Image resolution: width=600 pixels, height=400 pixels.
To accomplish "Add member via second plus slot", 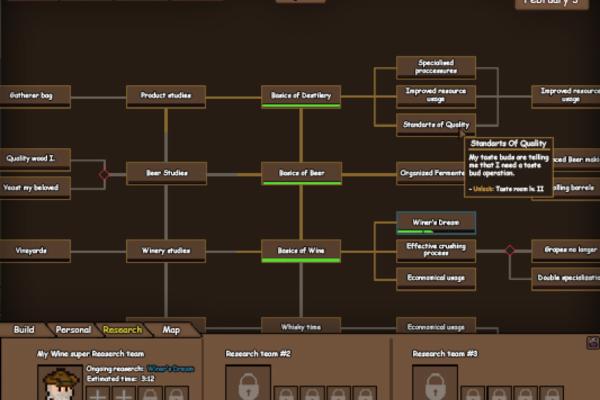I will [124, 393].
